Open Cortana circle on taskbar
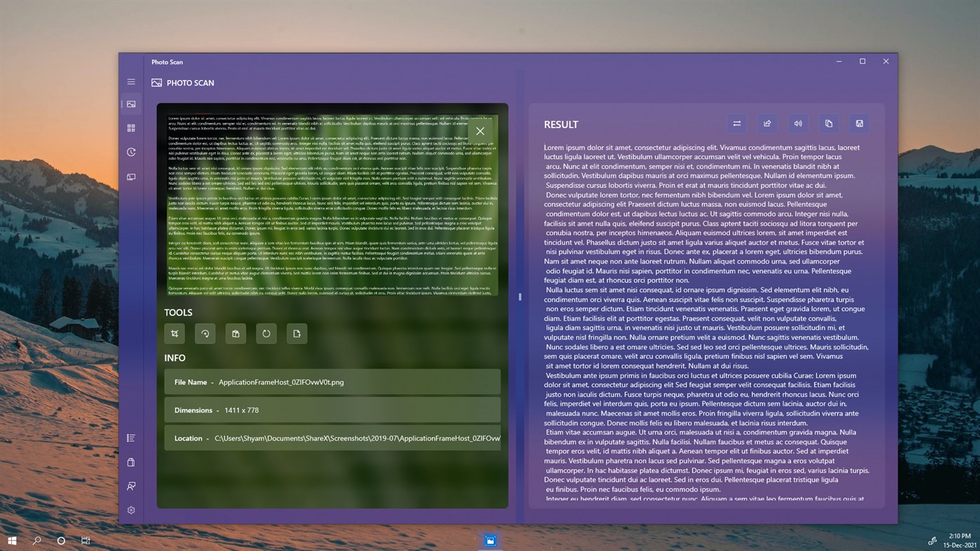The height and width of the screenshot is (551, 980). 61,540
